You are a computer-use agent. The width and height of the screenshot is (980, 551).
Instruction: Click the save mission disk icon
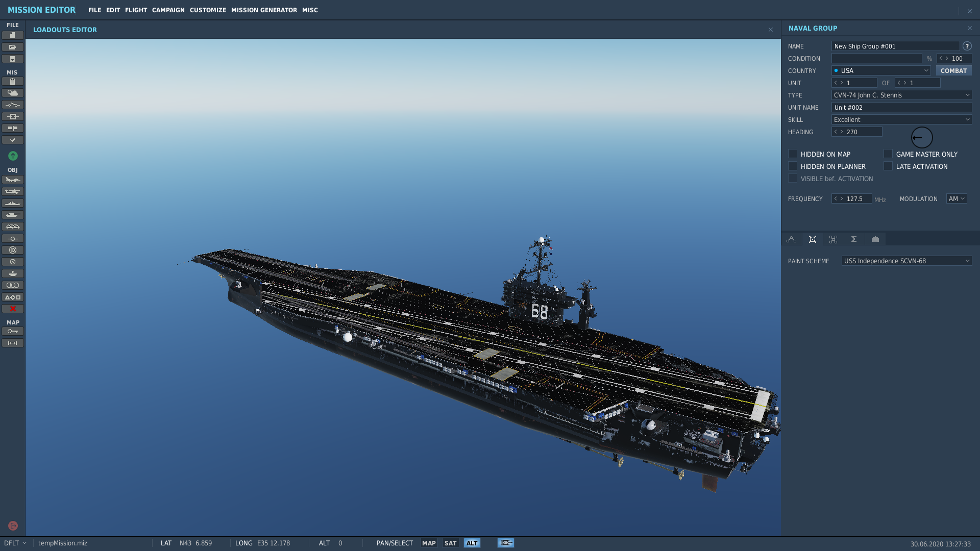(x=13, y=59)
